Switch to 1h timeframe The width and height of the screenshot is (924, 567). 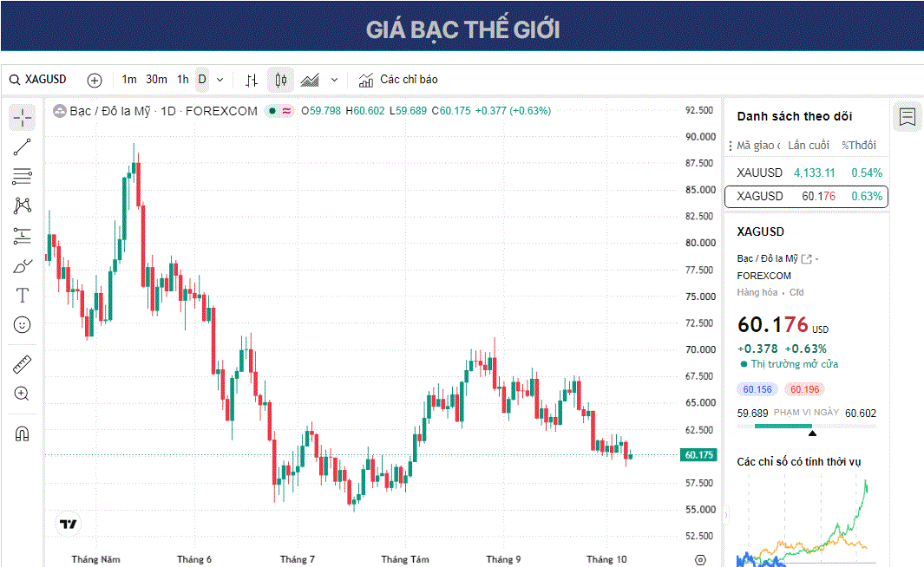point(183,80)
